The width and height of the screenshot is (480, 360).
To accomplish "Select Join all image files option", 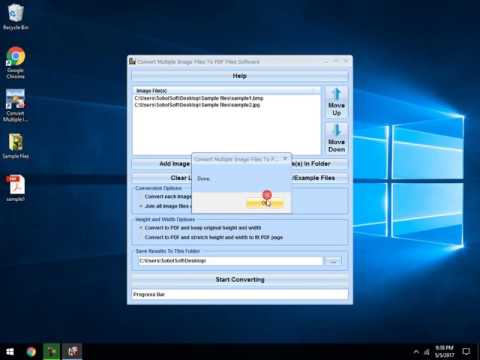I will [165, 206].
